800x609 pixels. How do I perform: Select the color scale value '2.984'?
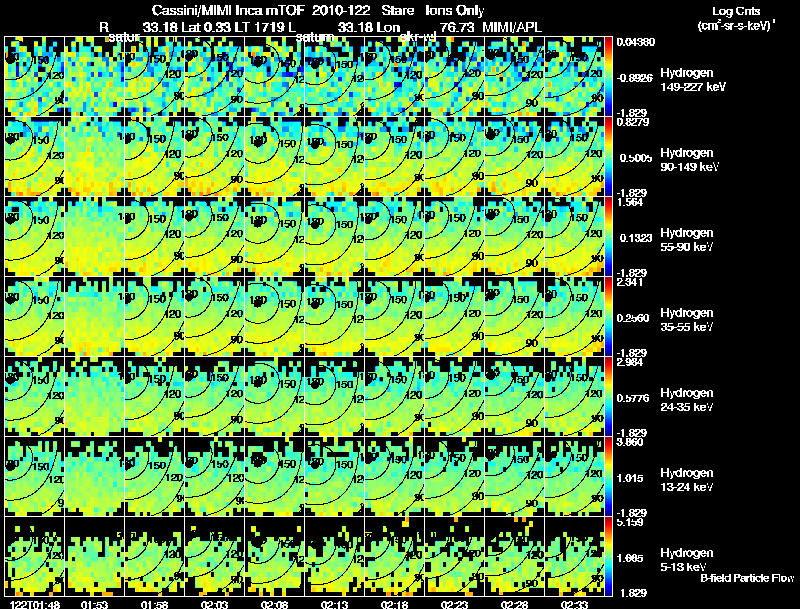click(630, 362)
